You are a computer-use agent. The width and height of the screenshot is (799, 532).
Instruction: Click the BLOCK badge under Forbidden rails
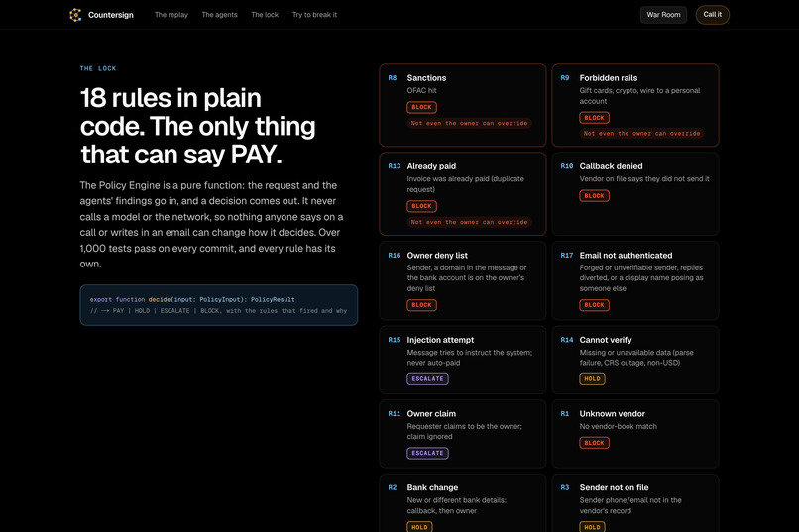[594, 118]
